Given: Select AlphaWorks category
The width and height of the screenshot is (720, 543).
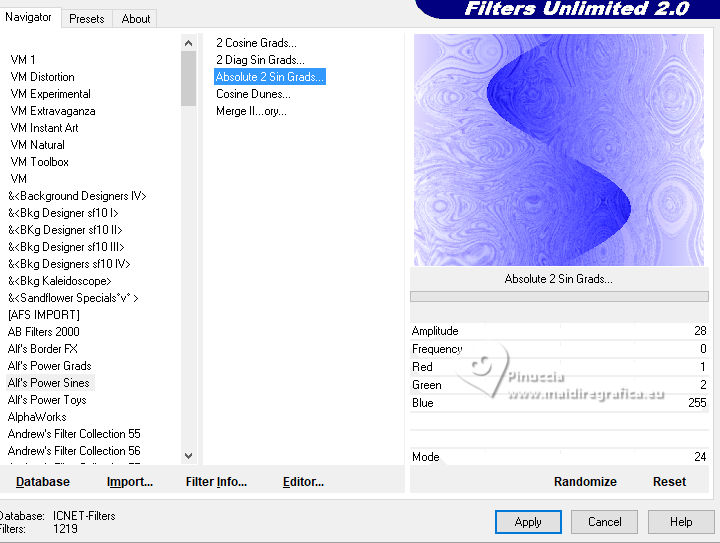Looking at the screenshot, I should pyautogui.click(x=37, y=417).
